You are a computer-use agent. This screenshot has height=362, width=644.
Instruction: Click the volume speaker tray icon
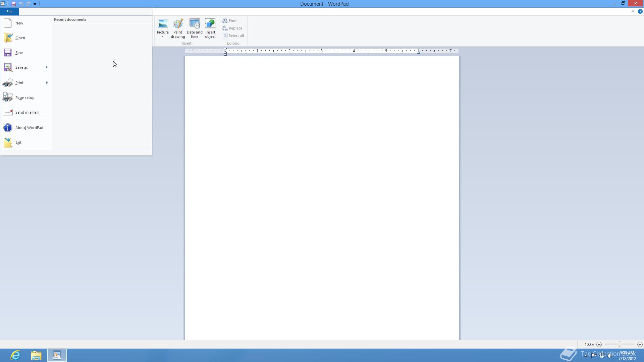(610, 356)
